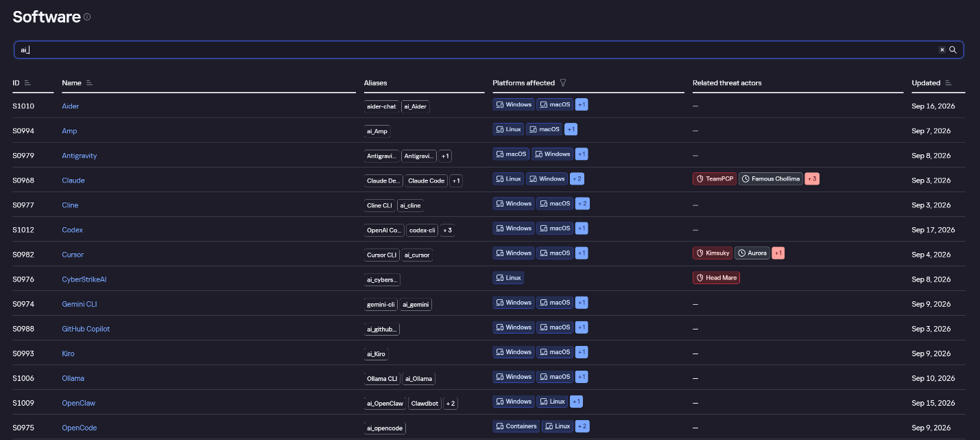
Task: Click the Ollama CLI alias tag
Action: click(382, 378)
